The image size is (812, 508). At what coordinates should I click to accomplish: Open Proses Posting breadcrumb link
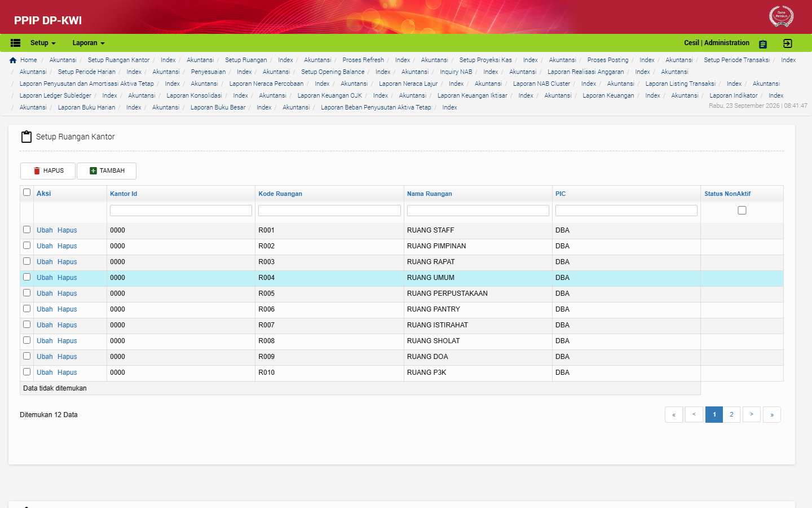(608, 60)
